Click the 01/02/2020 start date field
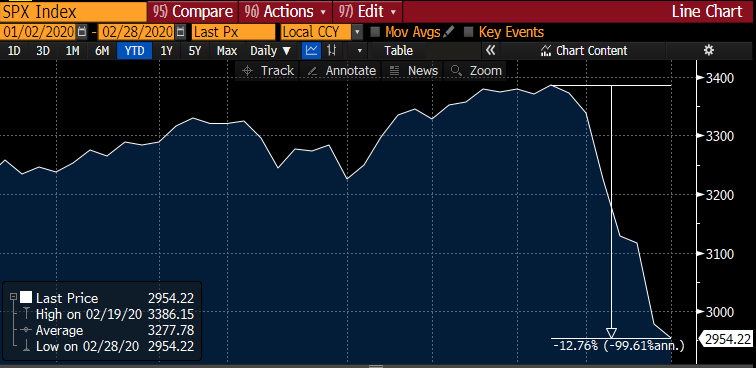The image size is (756, 368). pos(38,32)
